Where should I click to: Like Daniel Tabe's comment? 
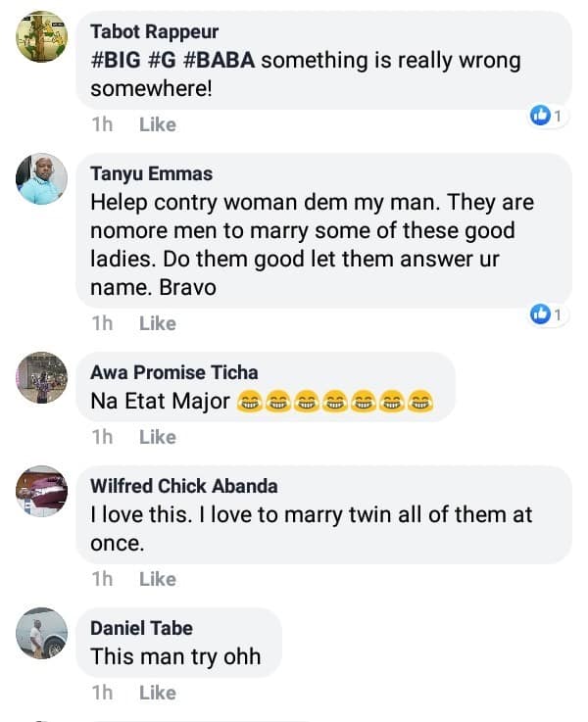[x=157, y=693]
